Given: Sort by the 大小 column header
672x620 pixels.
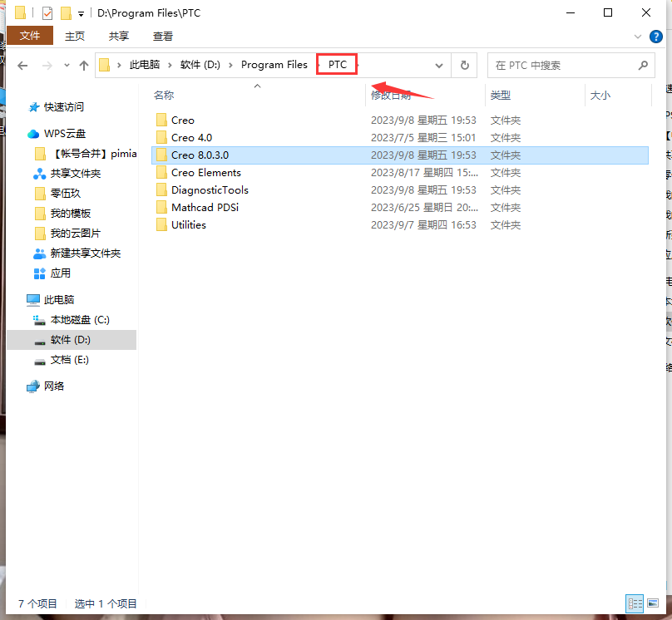Looking at the screenshot, I should point(600,95).
